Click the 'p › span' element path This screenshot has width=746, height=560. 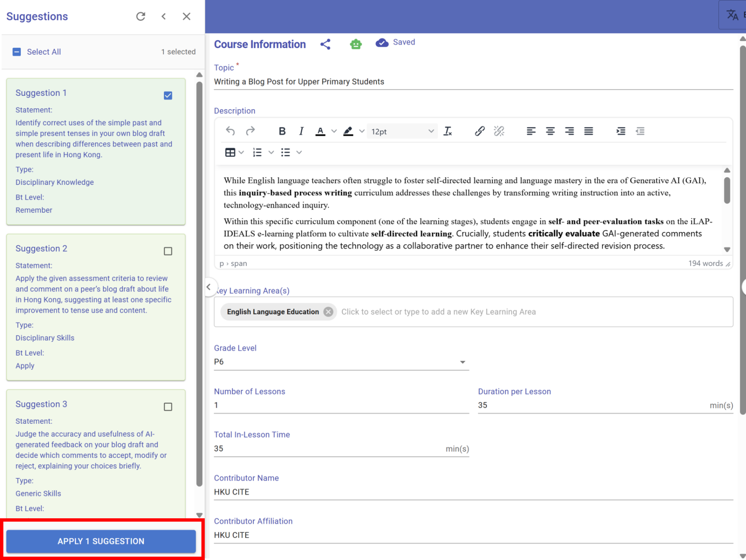coord(233,263)
